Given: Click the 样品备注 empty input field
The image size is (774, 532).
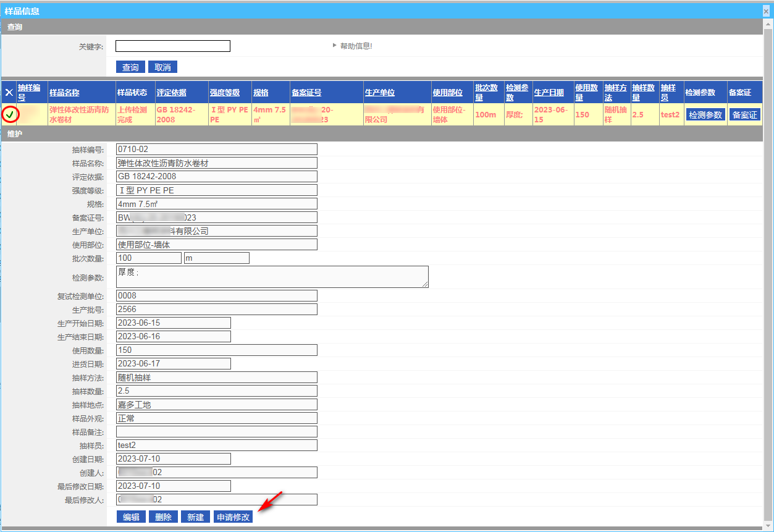Looking at the screenshot, I should tap(216, 431).
